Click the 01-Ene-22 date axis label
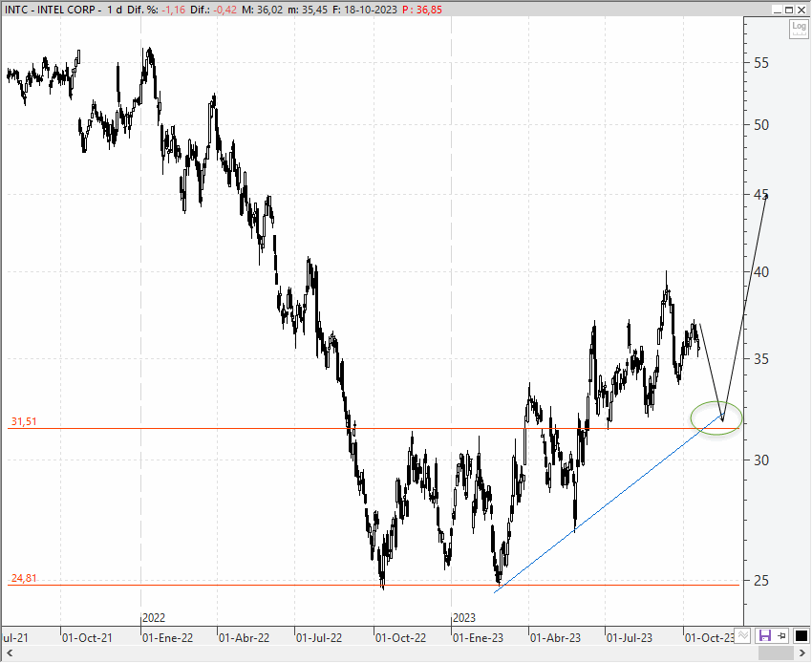 (167, 637)
